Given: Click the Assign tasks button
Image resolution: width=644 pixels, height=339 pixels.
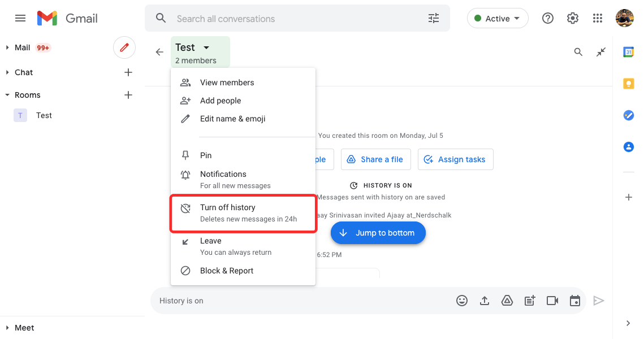Looking at the screenshot, I should pos(455,159).
